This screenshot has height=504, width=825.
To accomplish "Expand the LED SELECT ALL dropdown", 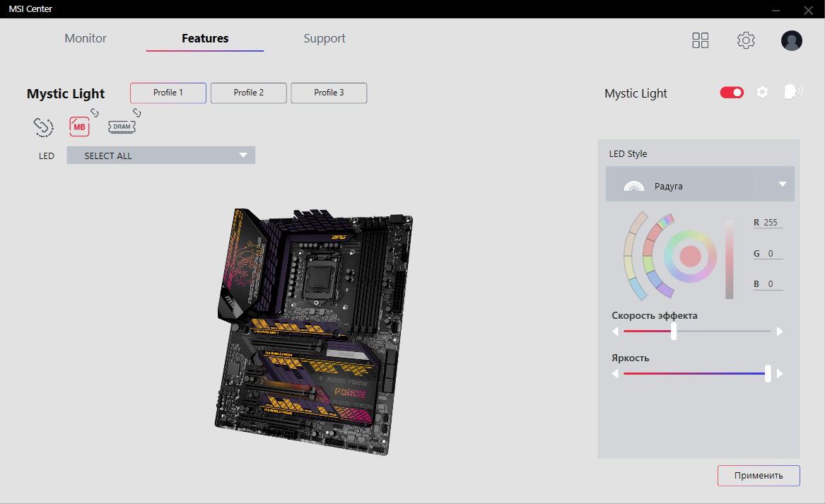I will coord(161,156).
